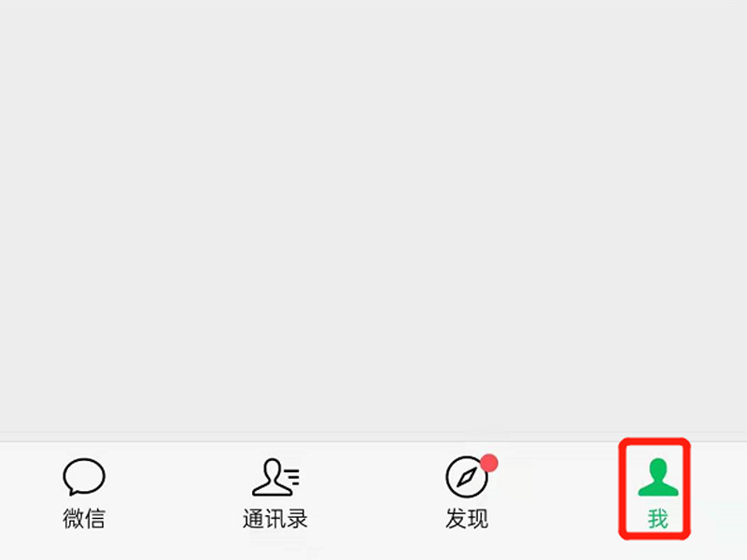
Task: Click the list lines beside contacts silhouette
Action: pos(292,477)
